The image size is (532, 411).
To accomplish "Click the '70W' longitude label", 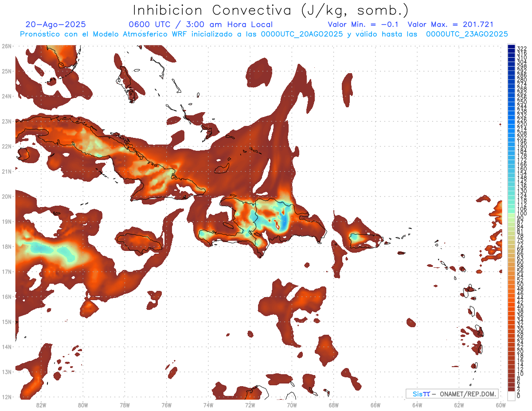I will 292,405.
